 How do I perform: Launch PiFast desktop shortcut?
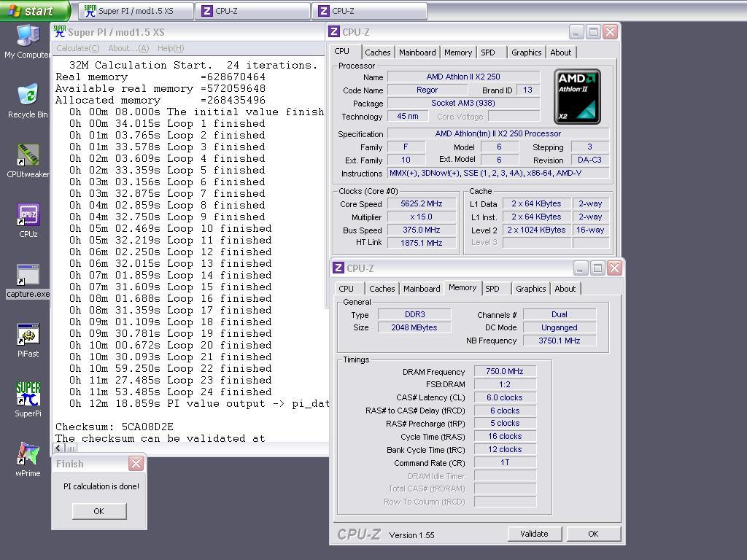click(28, 340)
